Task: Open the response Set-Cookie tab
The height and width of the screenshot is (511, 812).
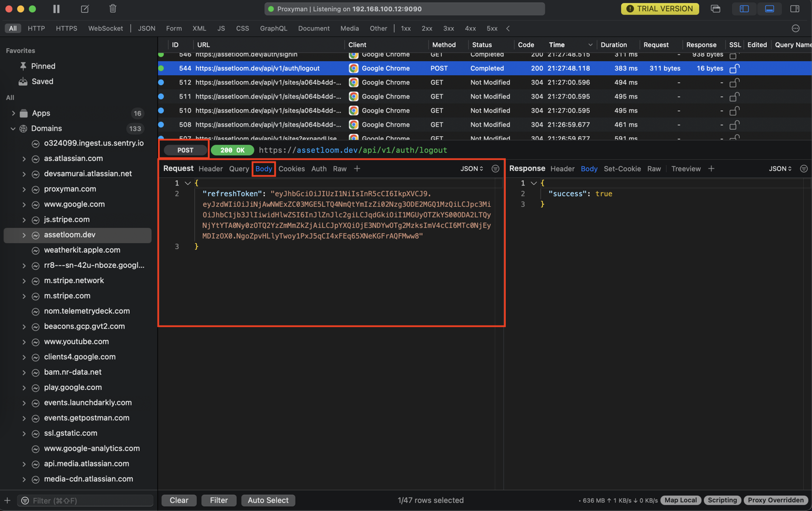Action: [x=622, y=169]
